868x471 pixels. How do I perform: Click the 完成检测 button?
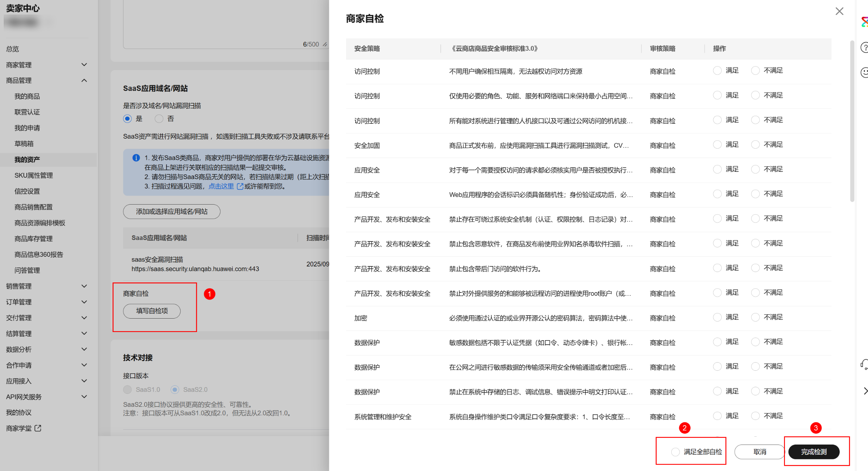814,452
